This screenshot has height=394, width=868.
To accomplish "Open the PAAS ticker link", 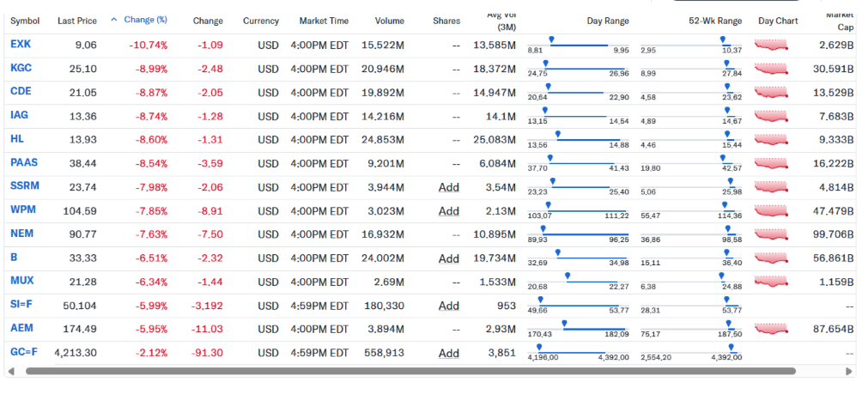I will (x=23, y=162).
